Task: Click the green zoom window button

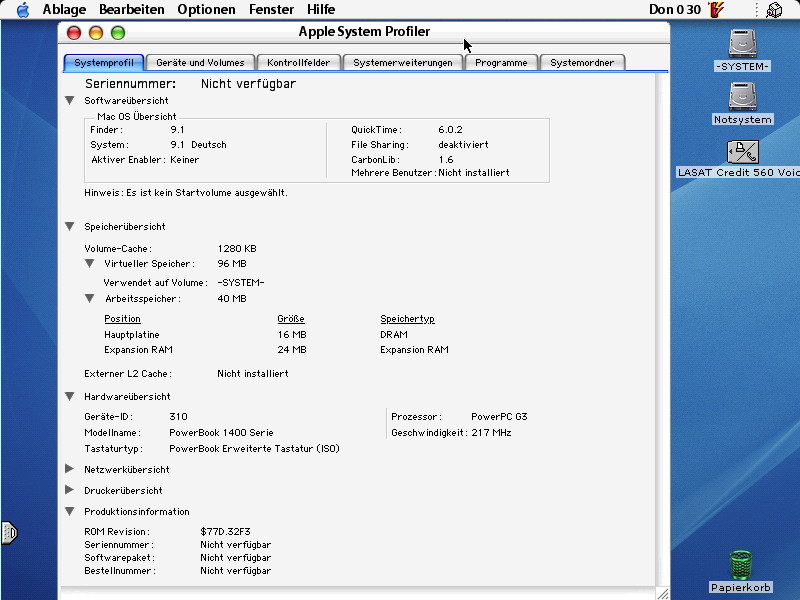Action: tap(118, 33)
